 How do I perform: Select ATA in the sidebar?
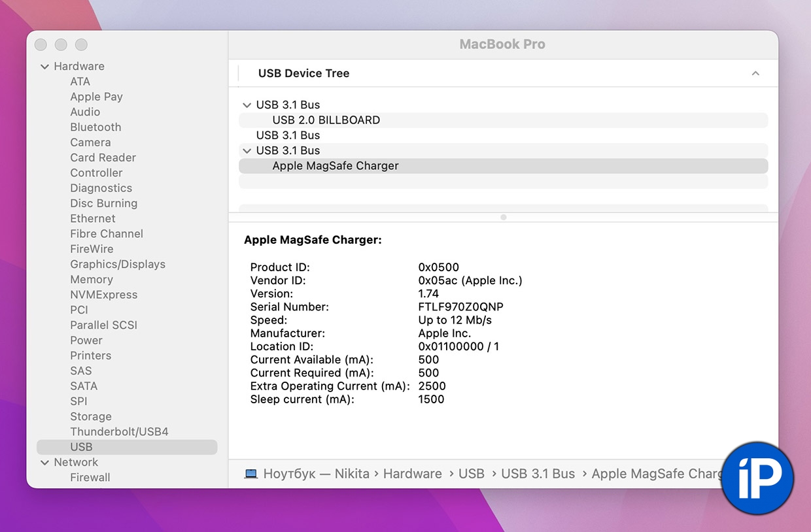click(x=80, y=82)
